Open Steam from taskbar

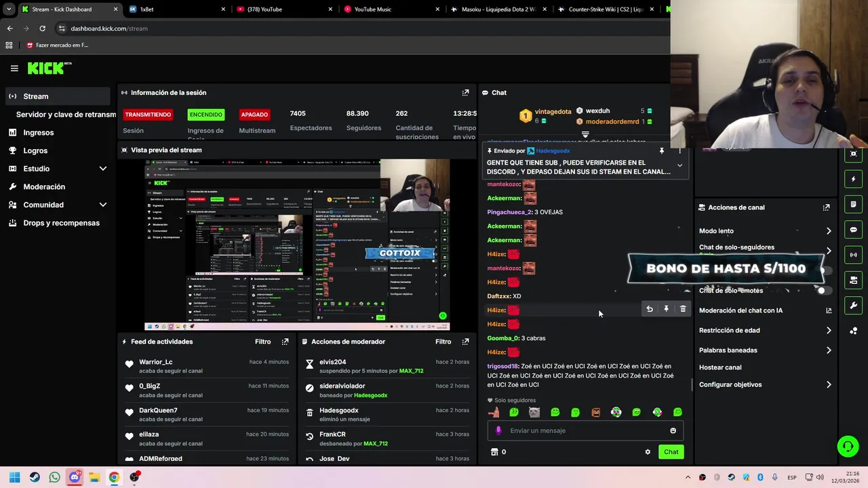(x=35, y=477)
